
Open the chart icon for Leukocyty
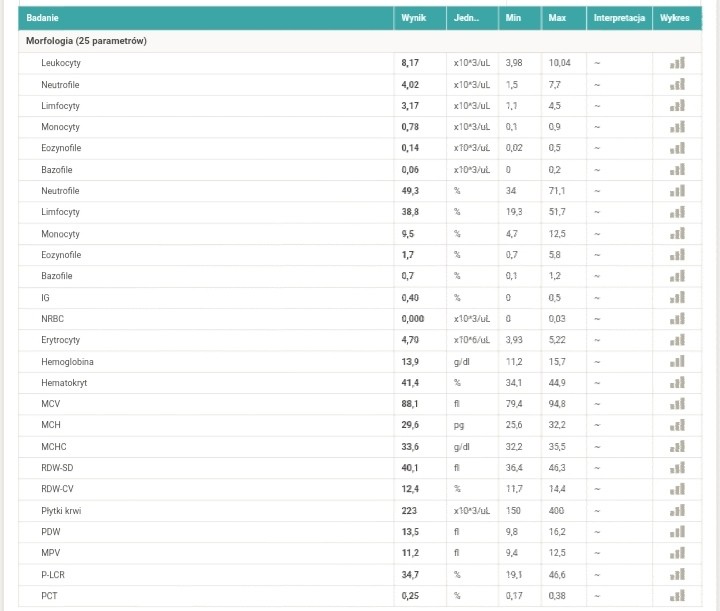[677, 63]
